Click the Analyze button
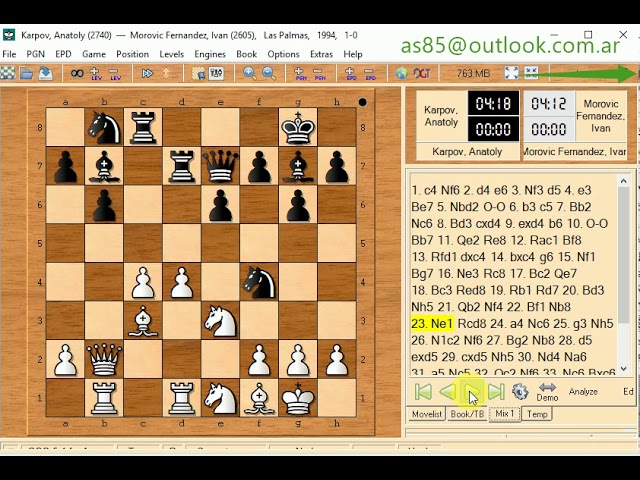 (583, 392)
